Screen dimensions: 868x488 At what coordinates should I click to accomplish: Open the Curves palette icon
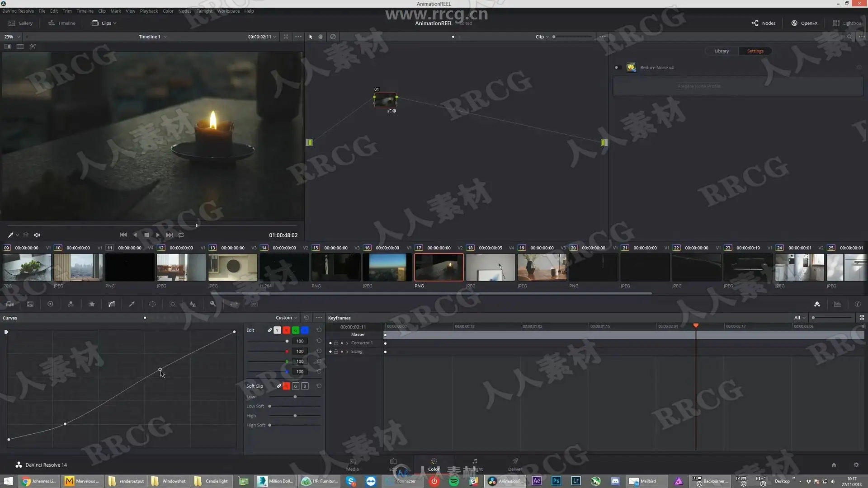[112, 304]
